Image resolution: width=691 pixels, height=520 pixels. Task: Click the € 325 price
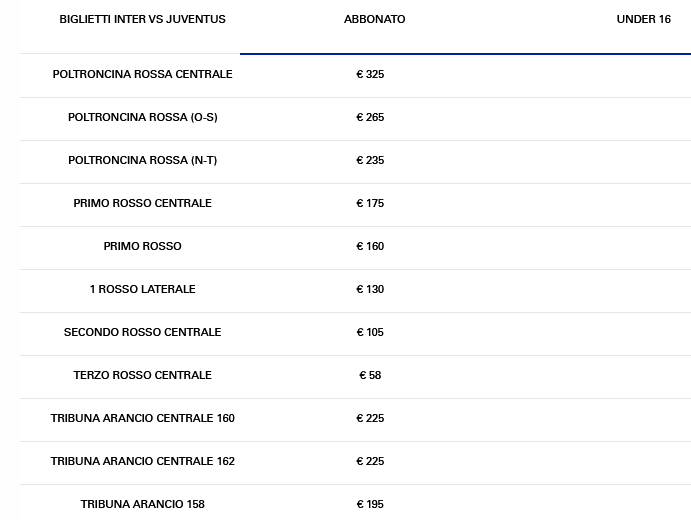[x=370, y=74]
